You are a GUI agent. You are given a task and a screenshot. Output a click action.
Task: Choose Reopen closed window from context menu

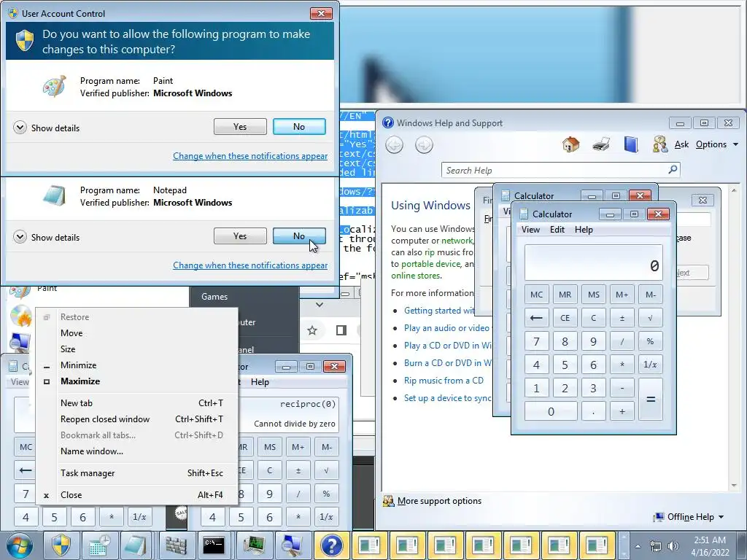pos(136,419)
